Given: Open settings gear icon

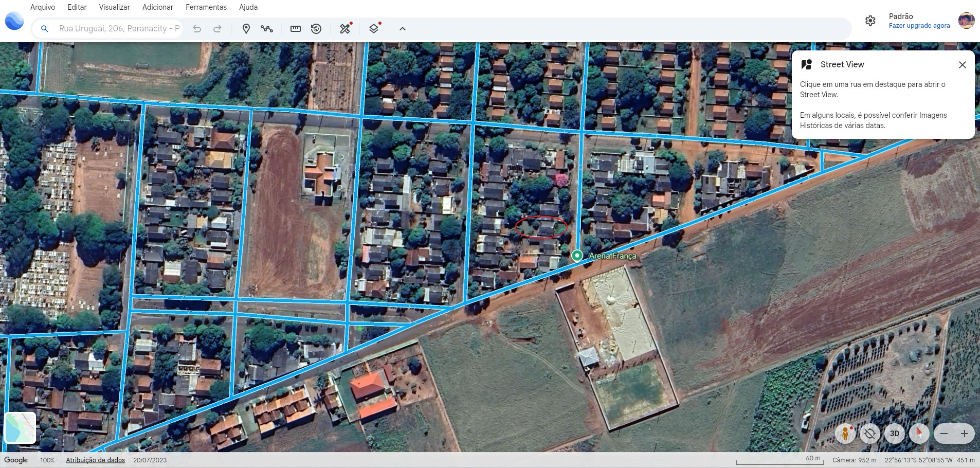Looking at the screenshot, I should (870, 21).
